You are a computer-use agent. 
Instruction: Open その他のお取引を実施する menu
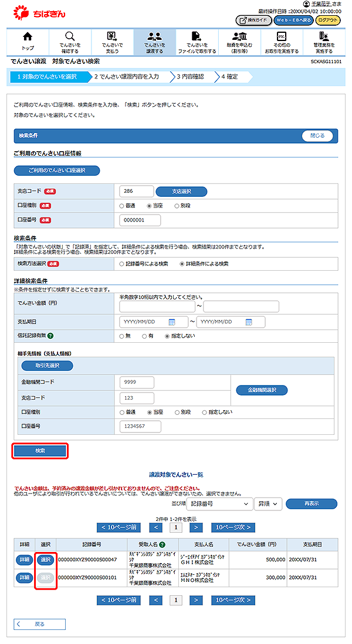281,42
